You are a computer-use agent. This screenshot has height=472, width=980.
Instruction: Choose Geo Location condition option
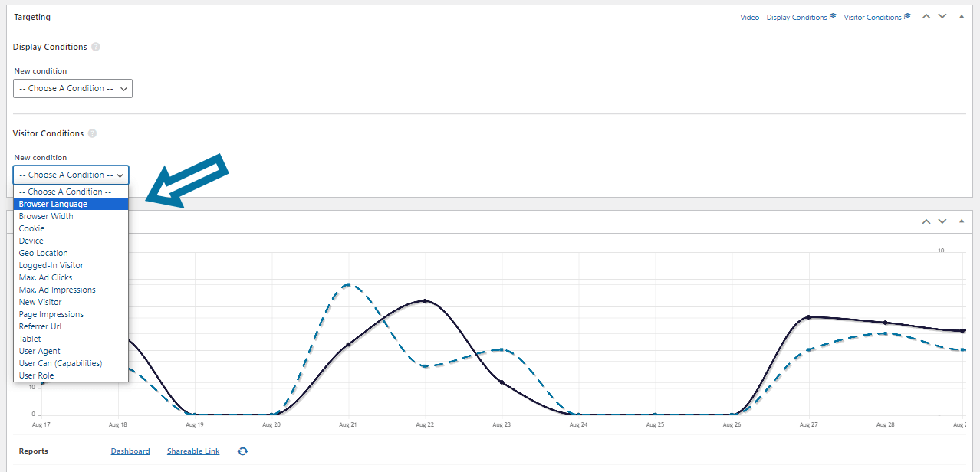point(71,253)
